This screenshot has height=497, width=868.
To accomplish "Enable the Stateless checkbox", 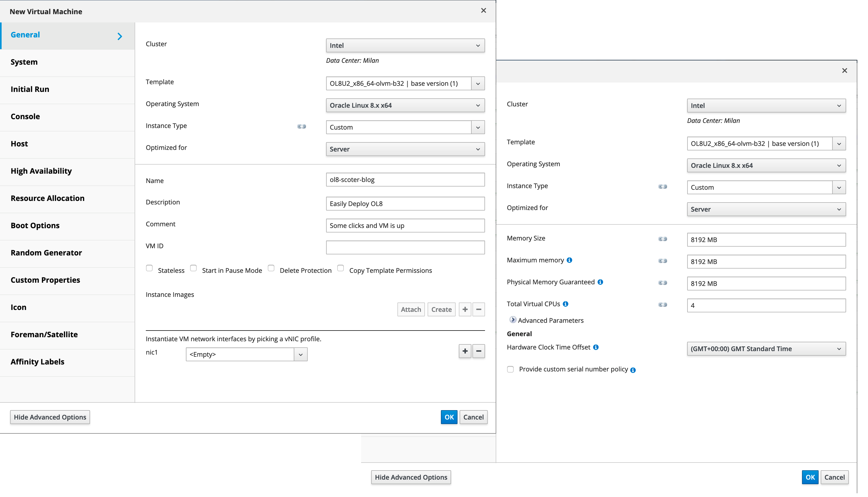I will click(149, 268).
